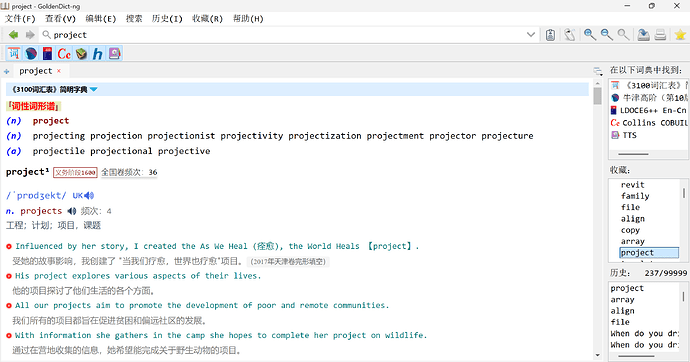Print the article with the printer icon
Image resolution: width=690 pixels, height=362 pixels.
[661, 35]
